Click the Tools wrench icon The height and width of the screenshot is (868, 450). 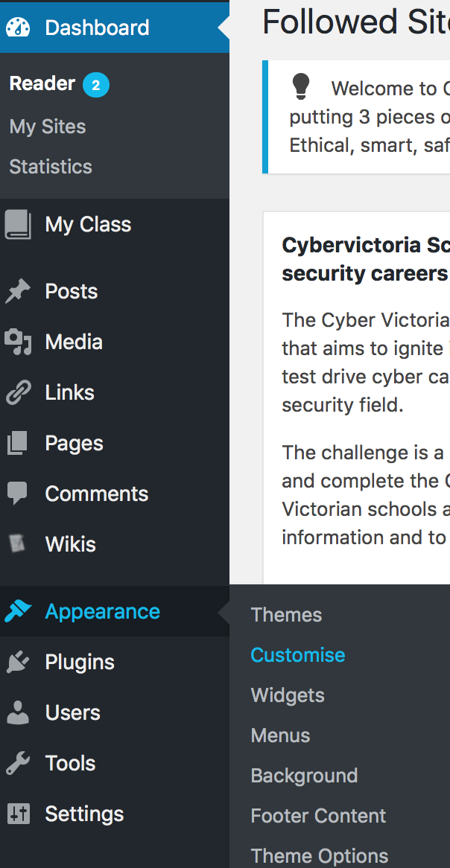[18, 764]
